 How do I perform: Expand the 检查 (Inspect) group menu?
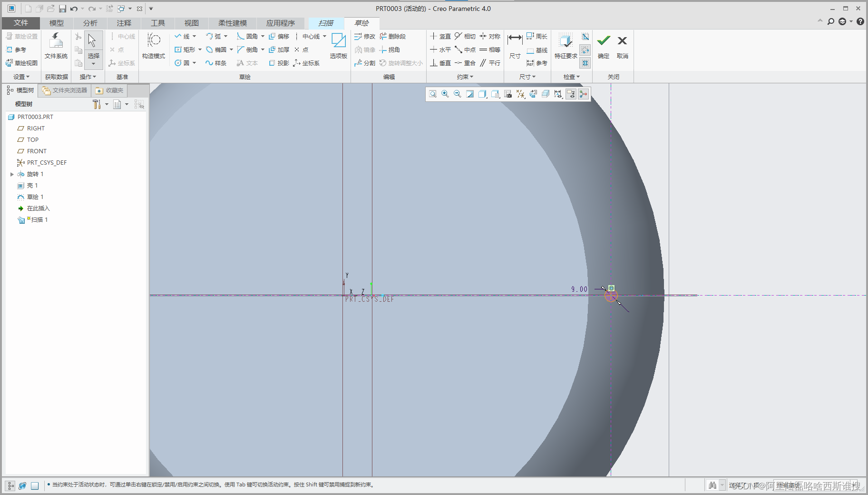click(x=571, y=77)
